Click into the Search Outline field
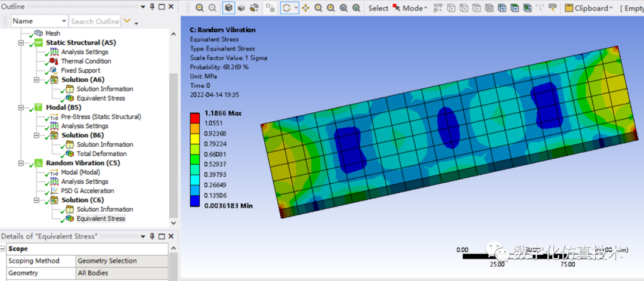This screenshot has width=644, height=281. coord(95,21)
